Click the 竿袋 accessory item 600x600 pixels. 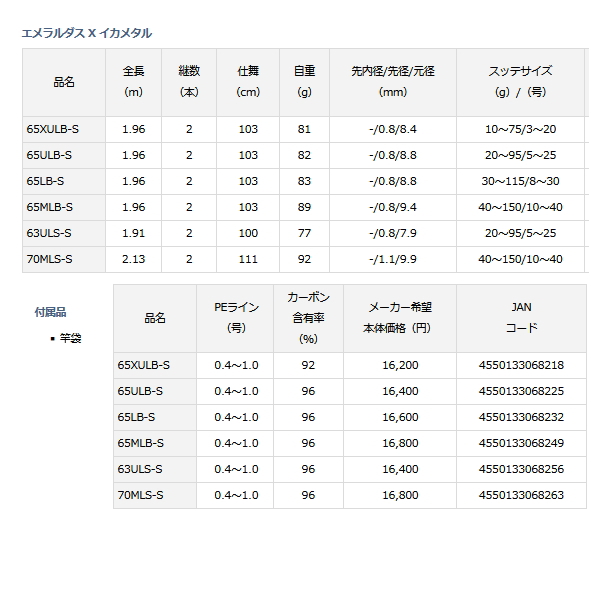[x=70, y=339]
